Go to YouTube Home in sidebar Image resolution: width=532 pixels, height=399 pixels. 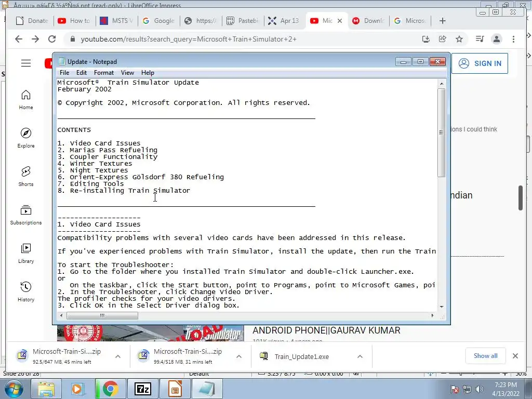[x=26, y=100]
